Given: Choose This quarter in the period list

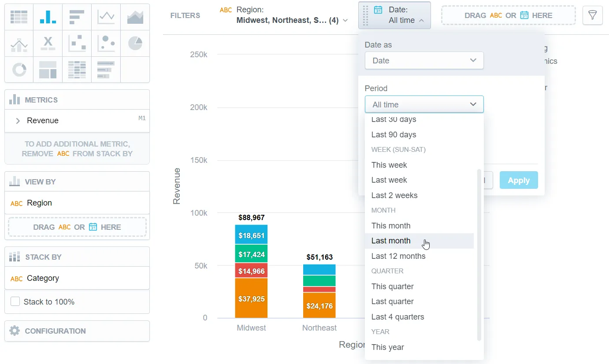Looking at the screenshot, I should pos(392,286).
